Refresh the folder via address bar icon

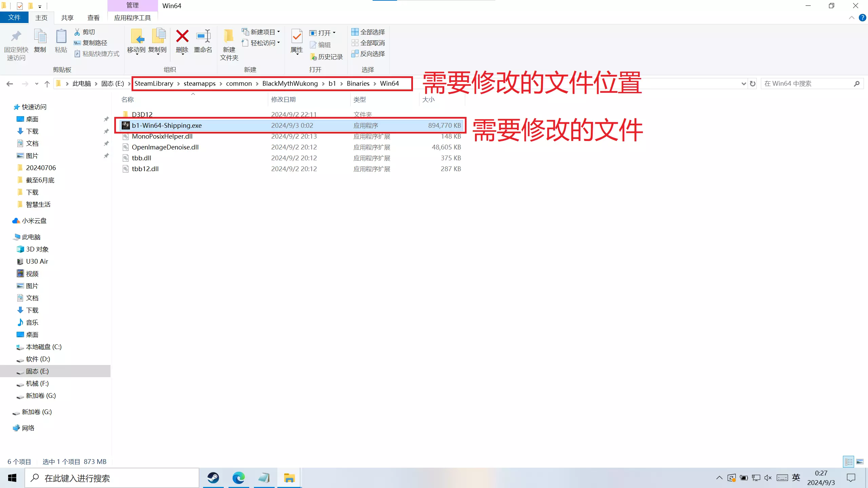click(x=753, y=84)
